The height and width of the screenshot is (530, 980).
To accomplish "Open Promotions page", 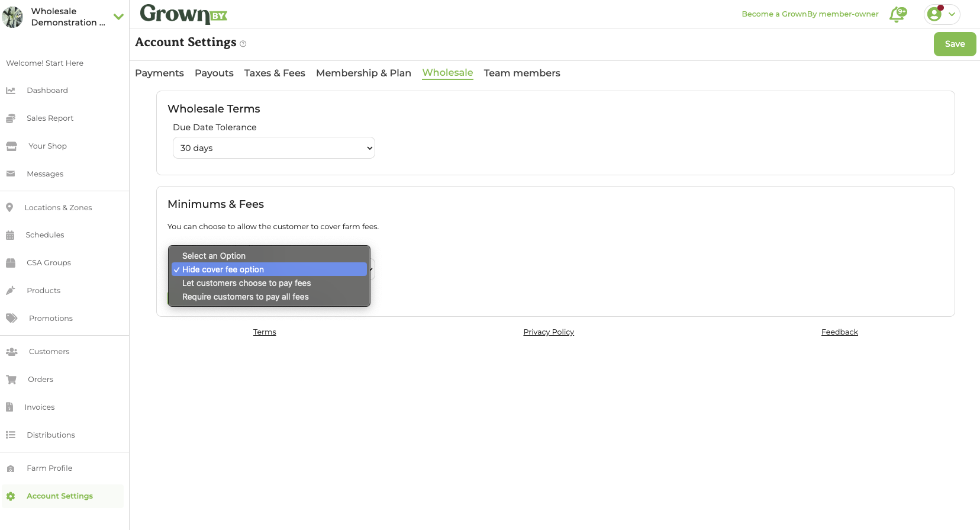I will pyautogui.click(x=51, y=319).
